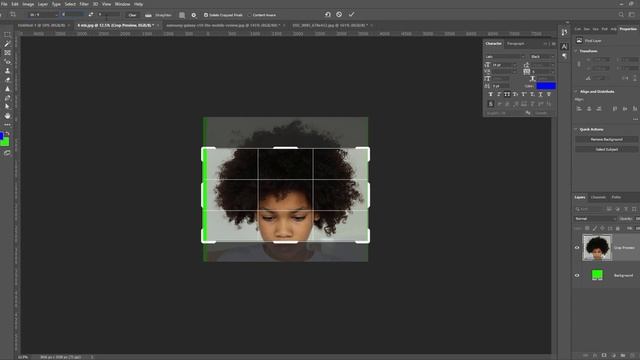The height and width of the screenshot is (360, 640).
Task: Open the File menu
Action: [4, 4]
